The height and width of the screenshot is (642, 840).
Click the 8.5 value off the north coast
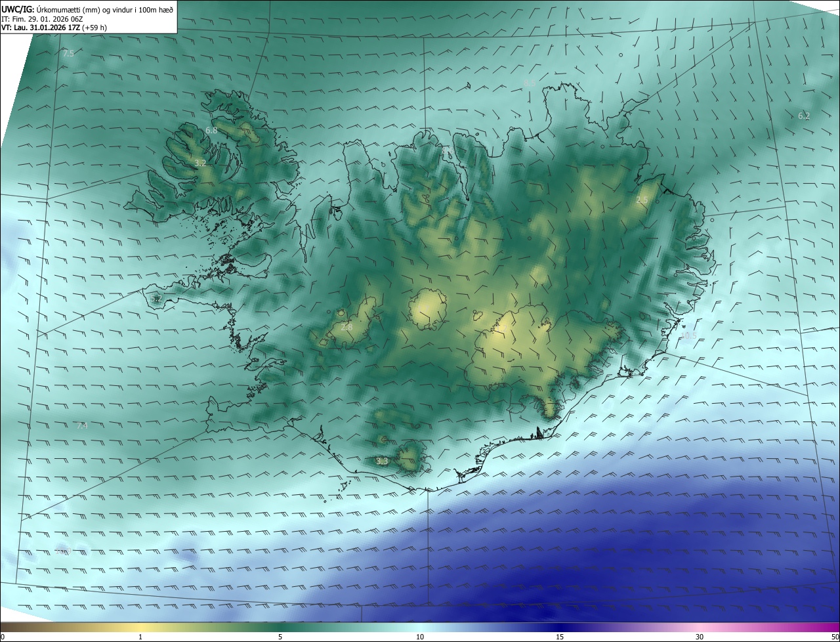[530, 83]
